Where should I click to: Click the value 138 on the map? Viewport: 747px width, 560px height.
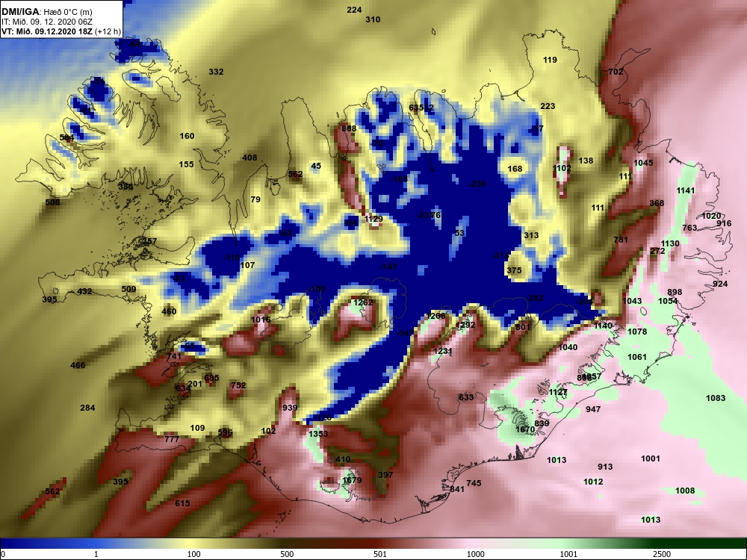click(586, 161)
